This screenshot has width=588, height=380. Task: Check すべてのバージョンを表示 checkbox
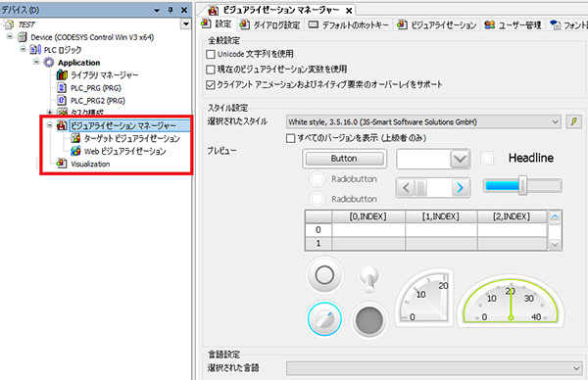(x=290, y=138)
